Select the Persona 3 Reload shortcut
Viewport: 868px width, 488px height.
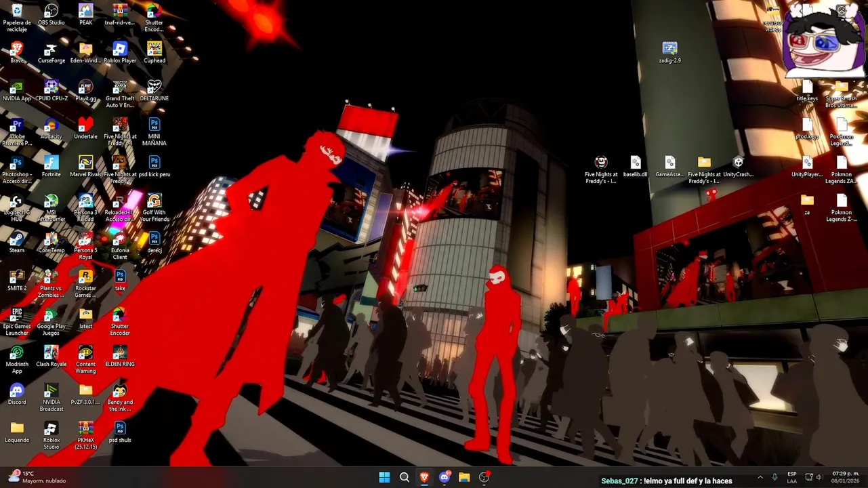click(85, 207)
